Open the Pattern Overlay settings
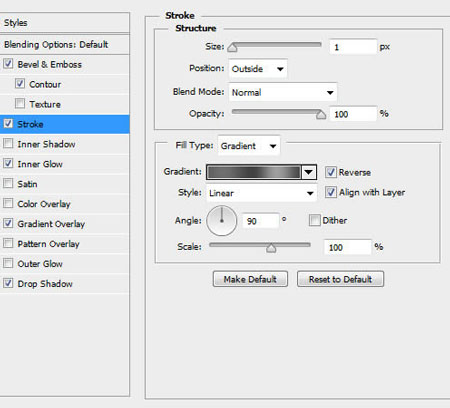This screenshot has height=408, width=450. [48, 244]
